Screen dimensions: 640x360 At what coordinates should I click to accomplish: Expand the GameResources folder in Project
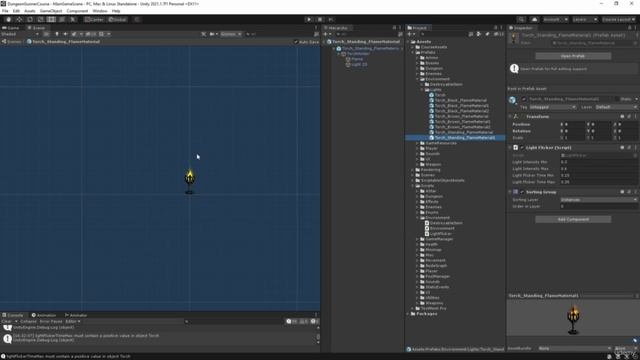tap(418, 143)
